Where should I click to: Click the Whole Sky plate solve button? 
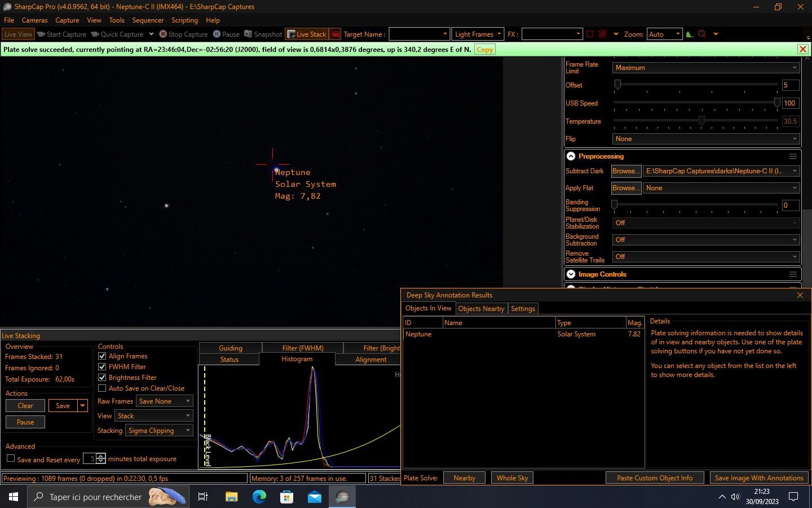512,478
